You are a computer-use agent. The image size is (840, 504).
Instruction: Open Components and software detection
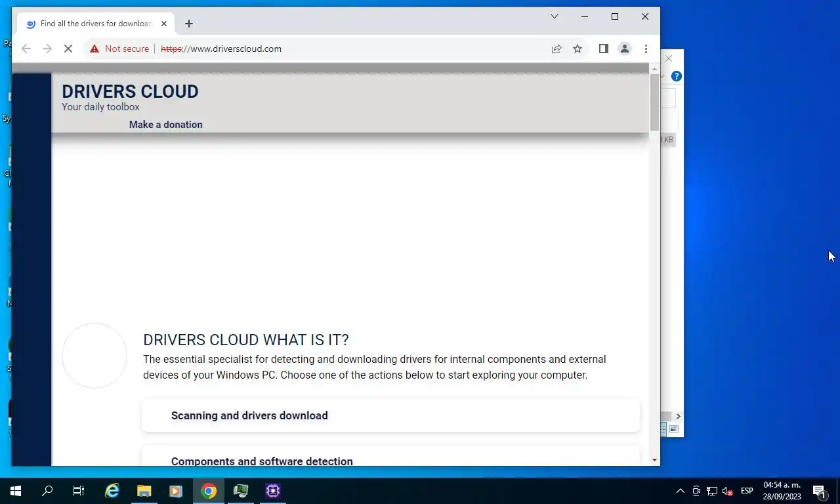point(390,456)
